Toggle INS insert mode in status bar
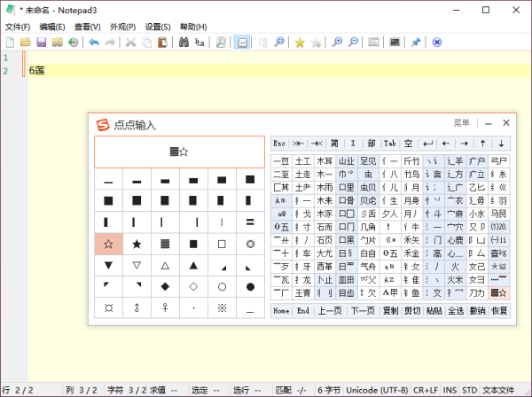The image size is (532, 397). 450,390
